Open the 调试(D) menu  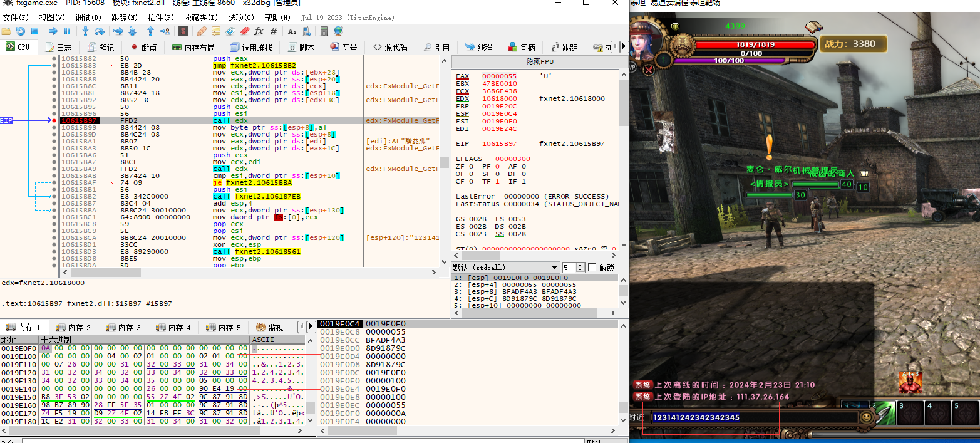click(87, 18)
